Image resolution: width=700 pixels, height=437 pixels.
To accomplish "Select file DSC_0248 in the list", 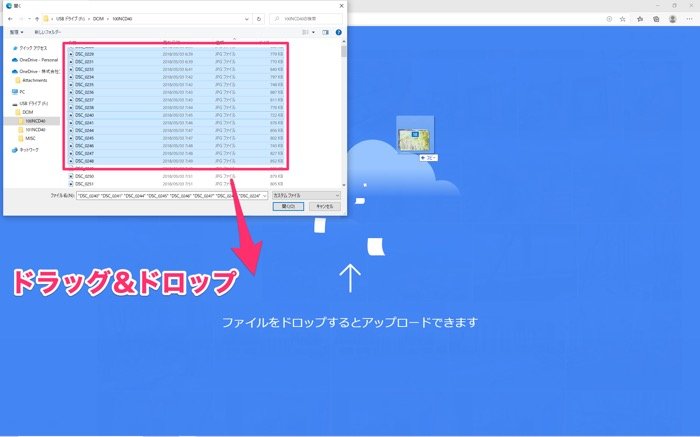I will 176,161.
